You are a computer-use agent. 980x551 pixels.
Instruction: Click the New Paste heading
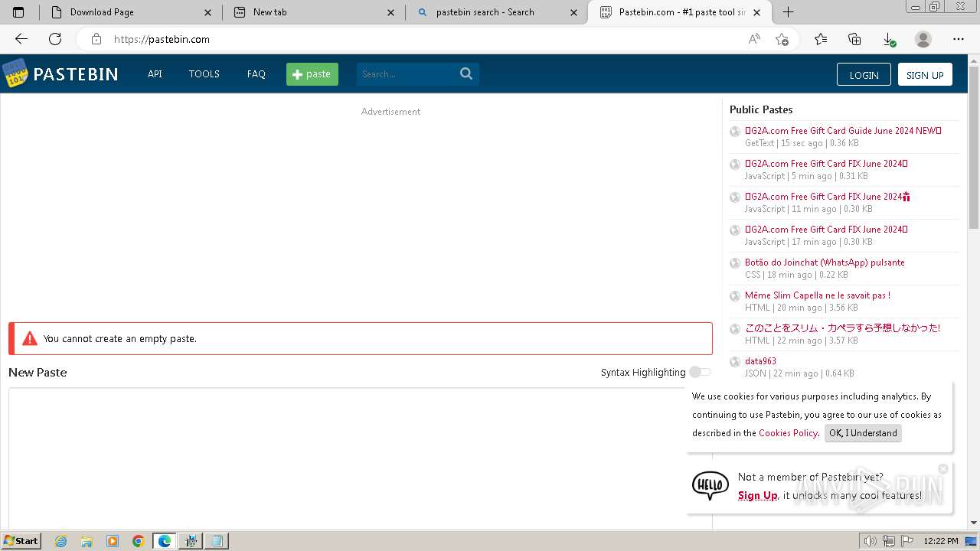(38, 373)
